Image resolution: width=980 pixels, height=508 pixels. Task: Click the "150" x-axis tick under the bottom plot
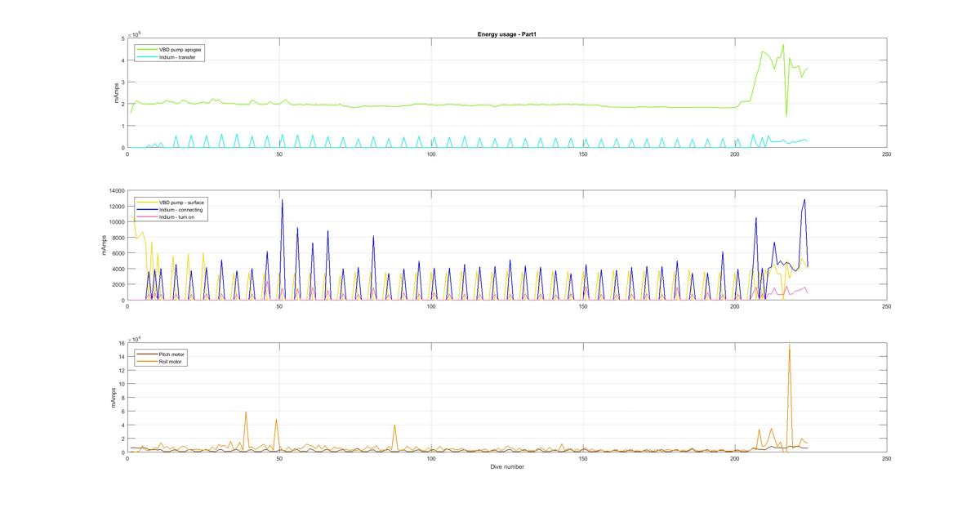[583, 459]
